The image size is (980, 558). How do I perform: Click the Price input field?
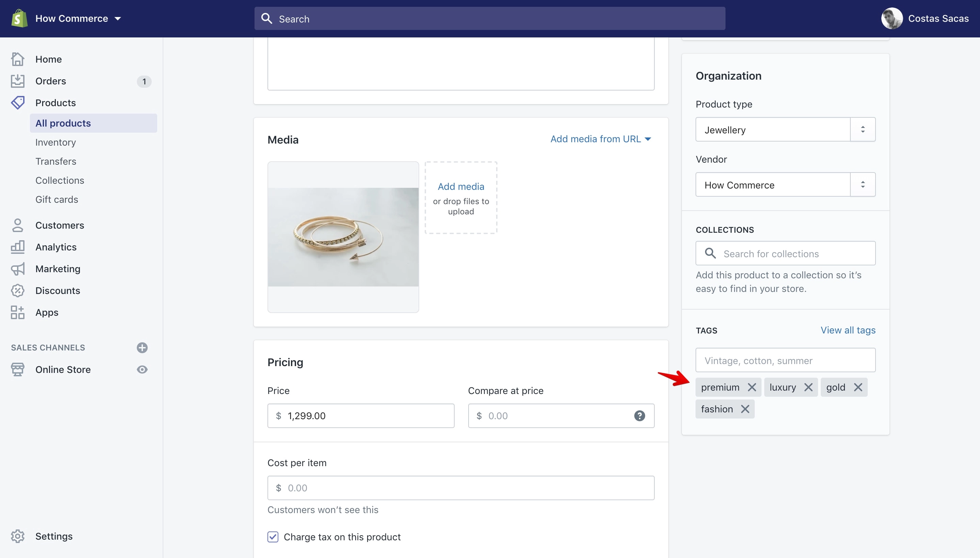point(361,416)
